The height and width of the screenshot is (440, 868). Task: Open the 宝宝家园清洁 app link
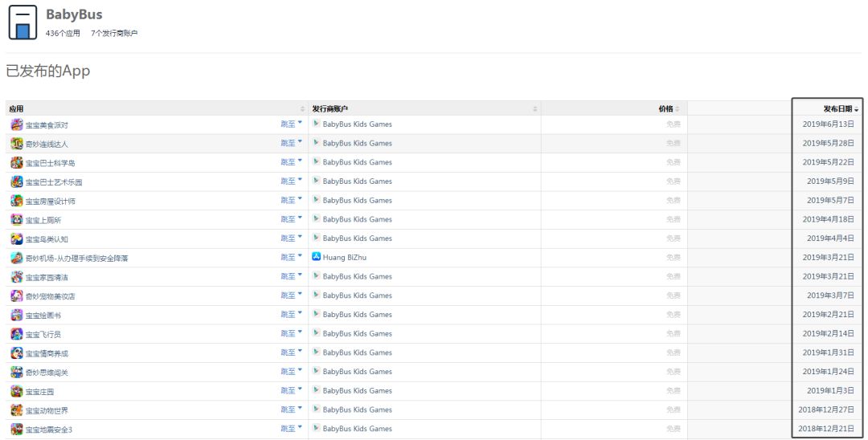[47, 278]
